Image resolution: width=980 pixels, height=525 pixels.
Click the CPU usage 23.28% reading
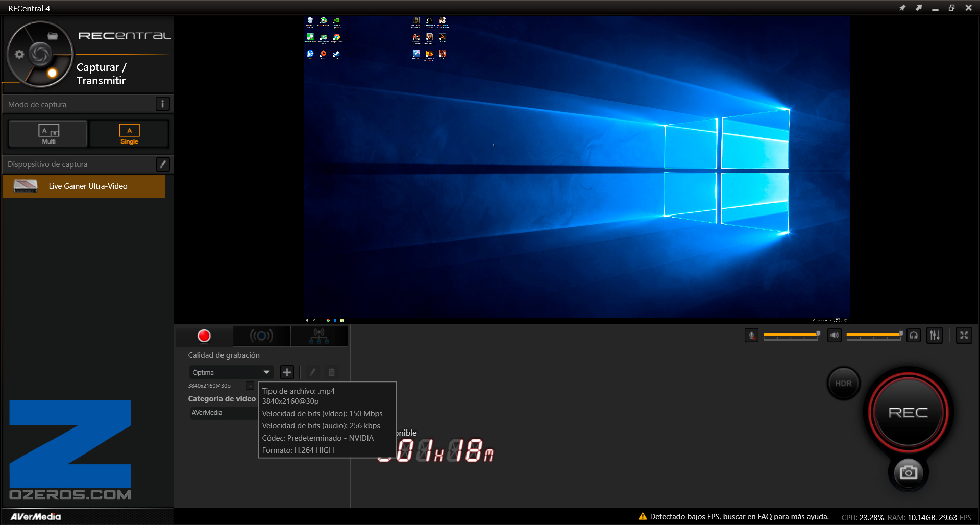(863, 517)
